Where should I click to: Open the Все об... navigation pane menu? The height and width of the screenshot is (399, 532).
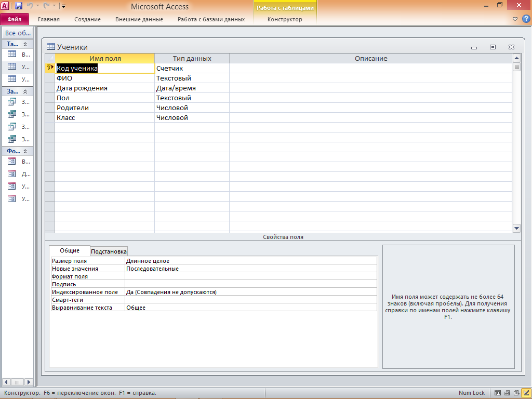tap(18, 33)
